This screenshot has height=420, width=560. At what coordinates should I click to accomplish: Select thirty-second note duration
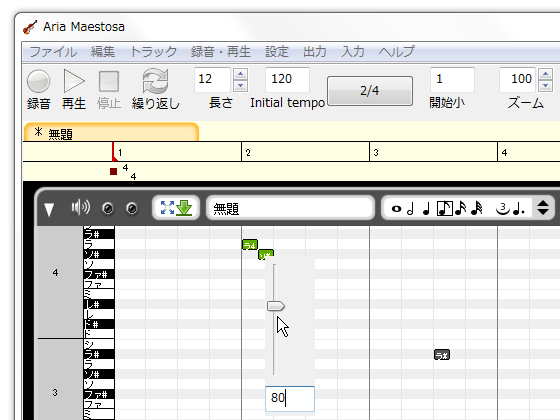click(x=477, y=208)
